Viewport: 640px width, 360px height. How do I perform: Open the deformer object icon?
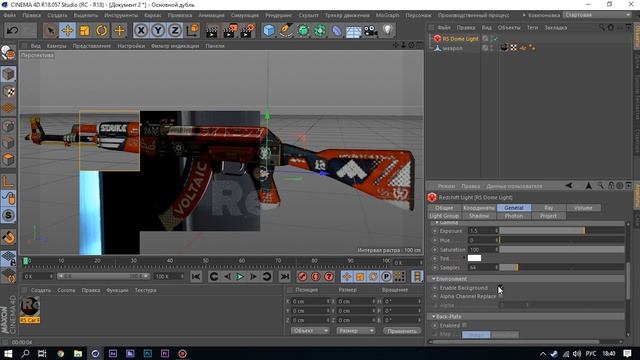coord(337,31)
